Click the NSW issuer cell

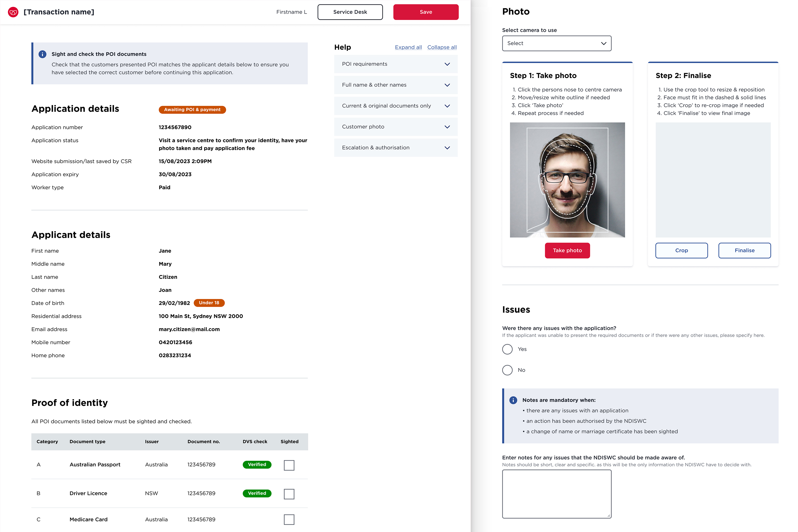[x=152, y=494]
